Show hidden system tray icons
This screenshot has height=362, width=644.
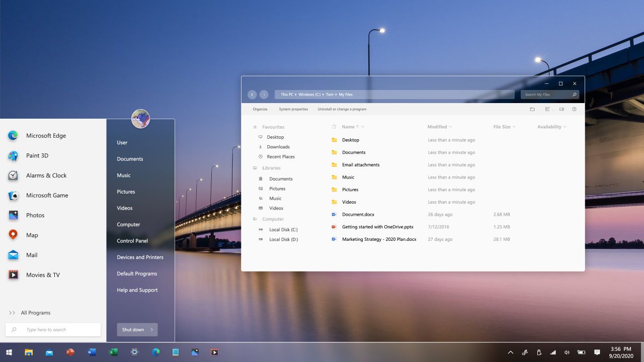tap(510, 352)
